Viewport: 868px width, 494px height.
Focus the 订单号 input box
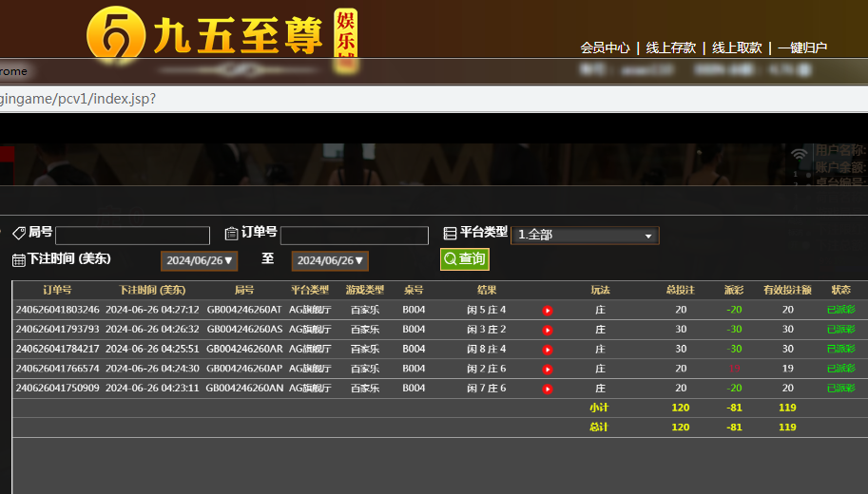354,236
